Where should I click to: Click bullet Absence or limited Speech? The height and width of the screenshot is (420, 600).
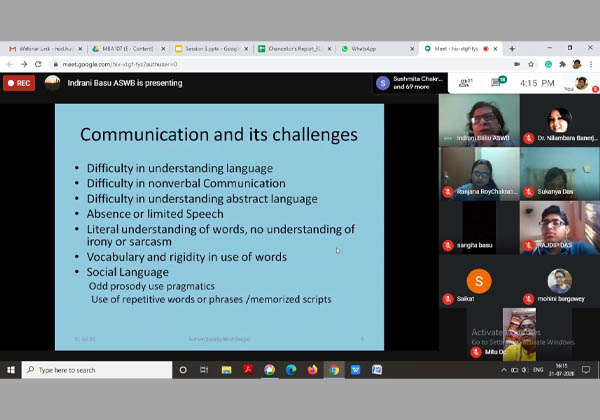pyautogui.click(x=155, y=214)
